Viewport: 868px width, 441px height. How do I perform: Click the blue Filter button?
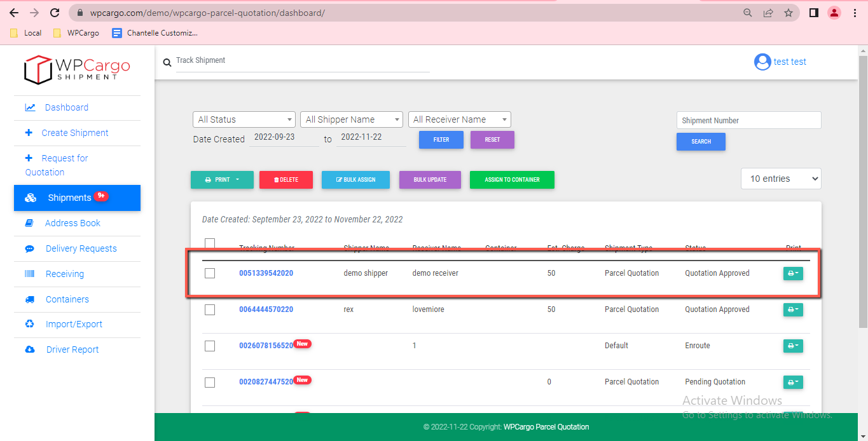pos(441,140)
